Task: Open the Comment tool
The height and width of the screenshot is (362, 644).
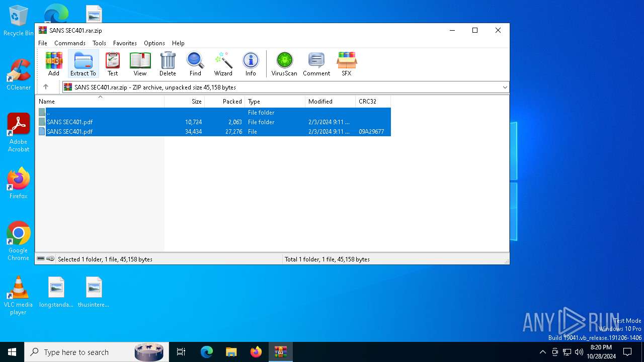Action: [316, 64]
